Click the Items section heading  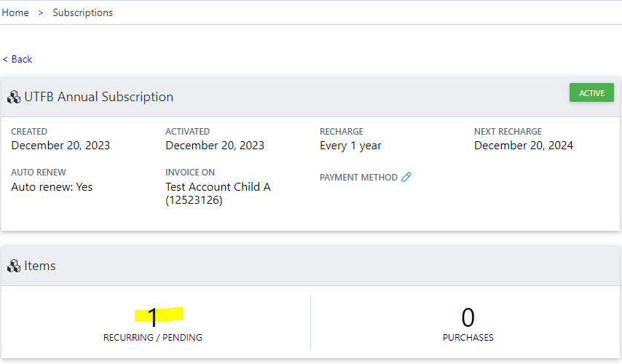[x=40, y=266]
